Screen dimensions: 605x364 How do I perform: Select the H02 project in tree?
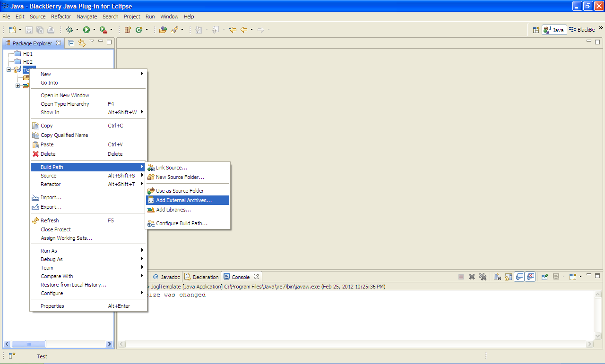tap(24, 62)
